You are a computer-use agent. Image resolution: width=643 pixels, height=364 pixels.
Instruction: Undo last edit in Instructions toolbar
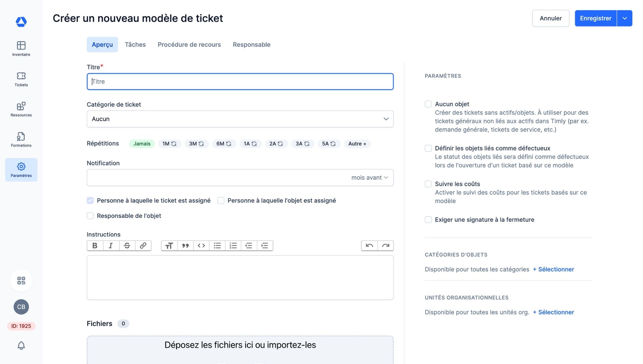pyautogui.click(x=369, y=246)
